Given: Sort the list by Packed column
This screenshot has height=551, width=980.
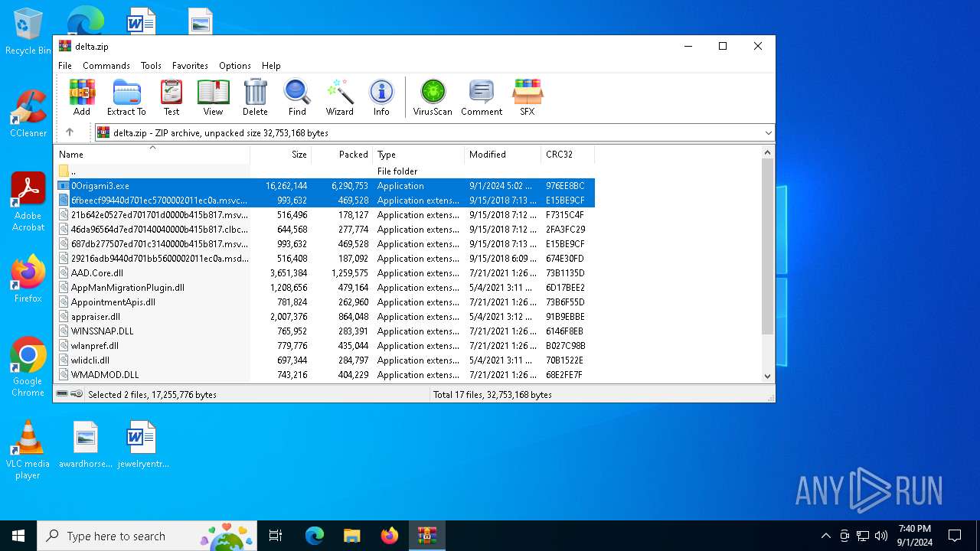Looking at the screenshot, I should click(342, 154).
